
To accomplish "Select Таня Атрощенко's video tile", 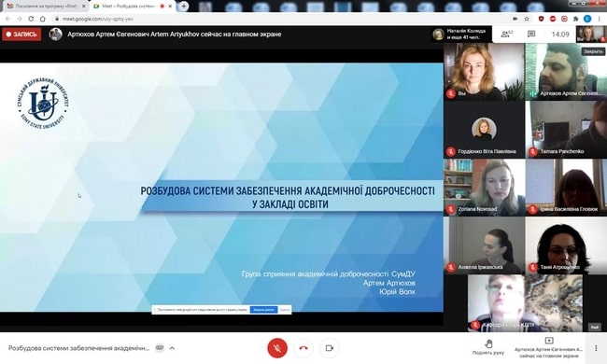I will pyautogui.click(x=566, y=245).
